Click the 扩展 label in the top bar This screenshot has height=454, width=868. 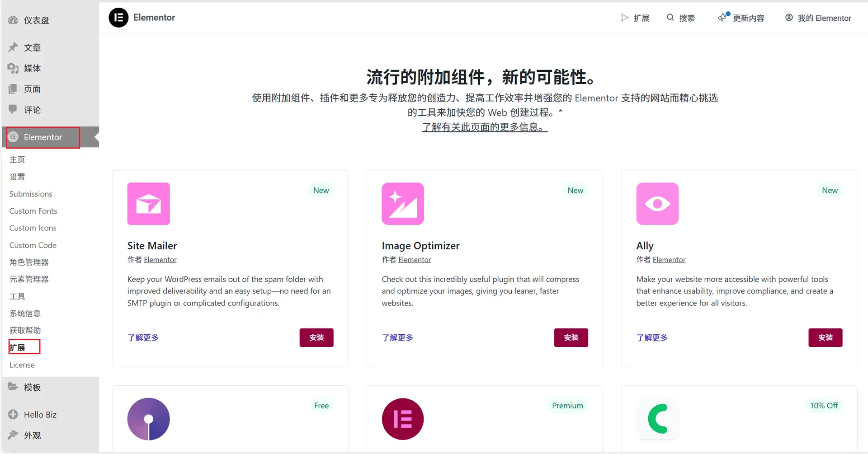point(642,18)
